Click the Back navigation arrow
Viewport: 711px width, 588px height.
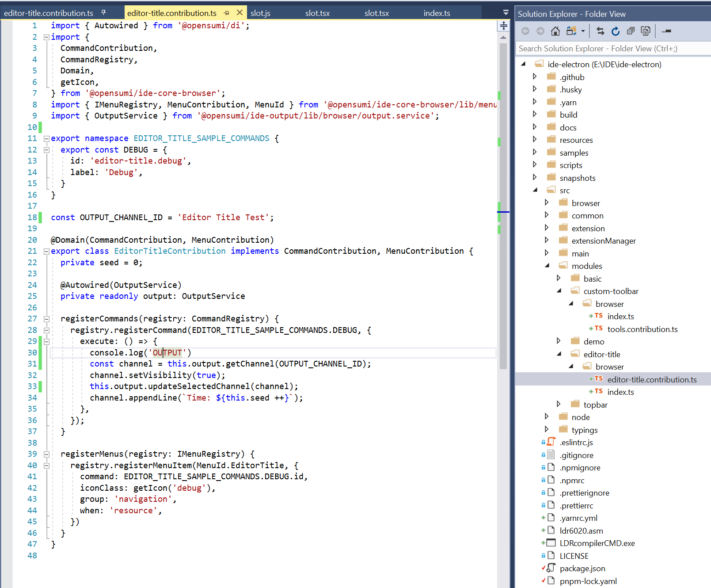(x=525, y=31)
